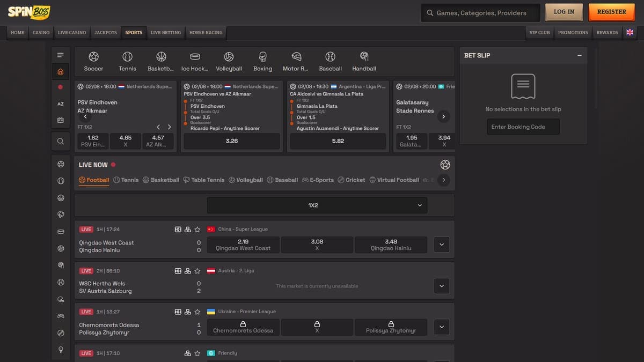Expand markets for WSC Hertha Wels match
This screenshot has height=362, width=644.
coord(442,286)
